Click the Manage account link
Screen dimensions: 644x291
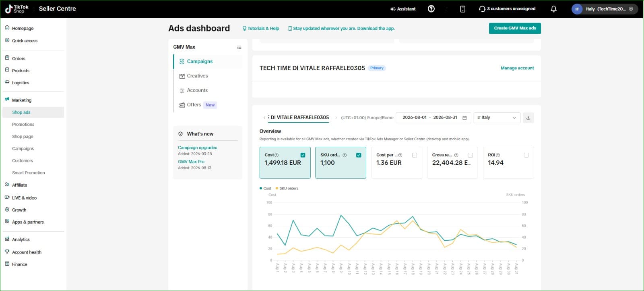(x=517, y=68)
